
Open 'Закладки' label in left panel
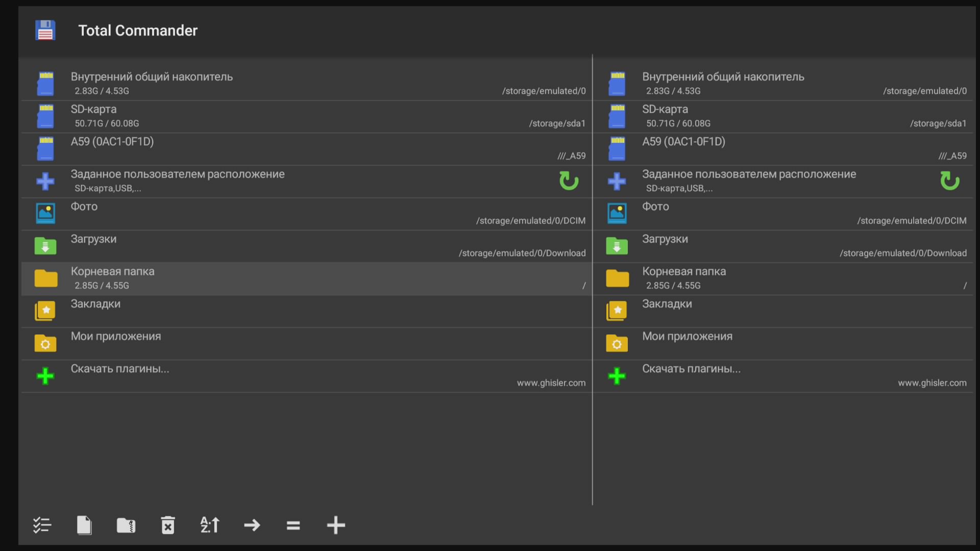(x=95, y=304)
